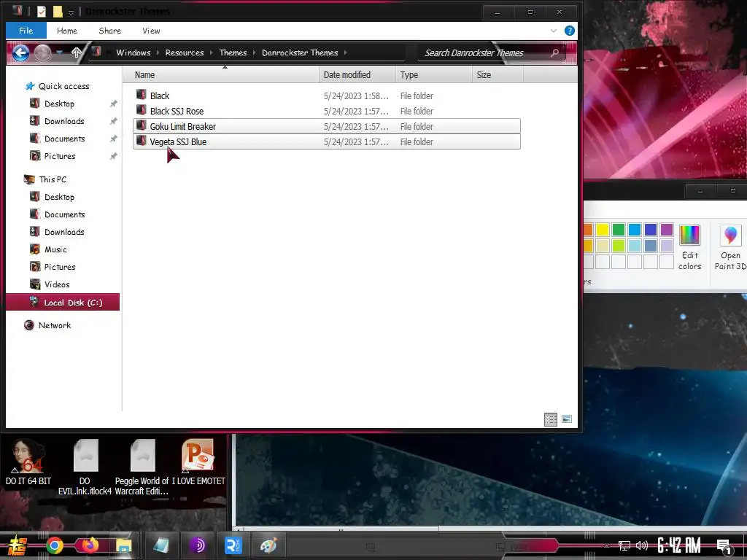This screenshot has width=747, height=560.
Task: Navigate to Themes in the breadcrumb
Action: (x=233, y=52)
